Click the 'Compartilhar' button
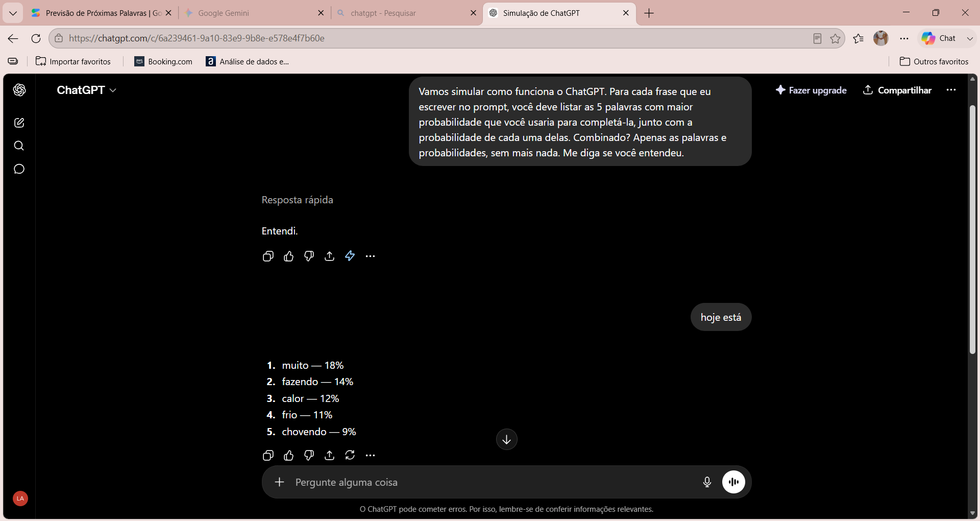980x521 pixels. (x=897, y=90)
